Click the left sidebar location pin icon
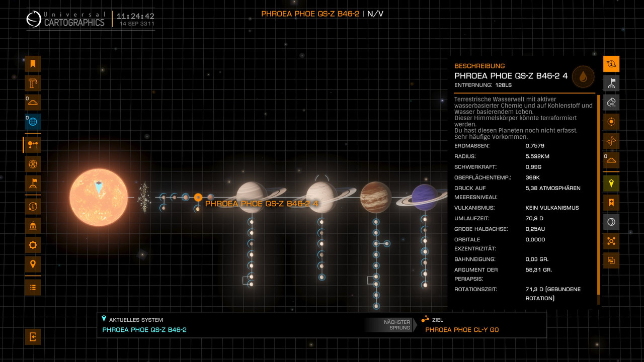Viewport: 644px width, 362px height. pos(33,264)
